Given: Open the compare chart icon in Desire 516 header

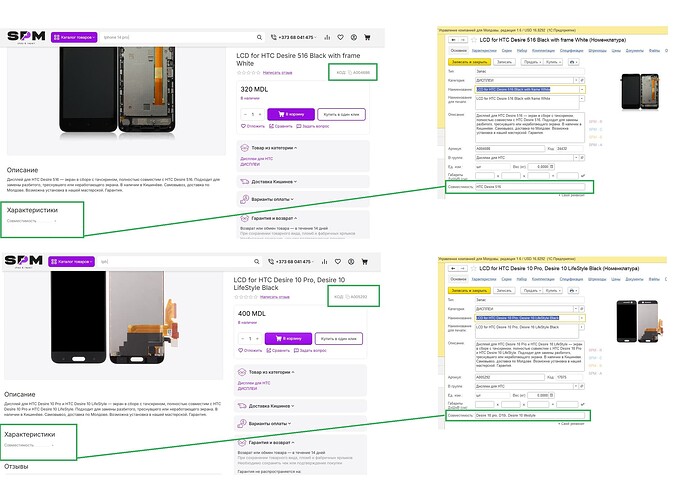Looking at the screenshot, I should point(327,37).
